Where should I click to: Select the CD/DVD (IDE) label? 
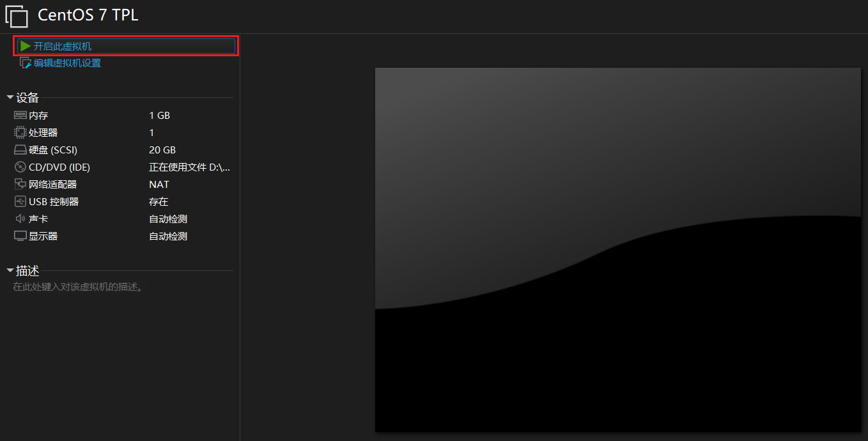[59, 167]
